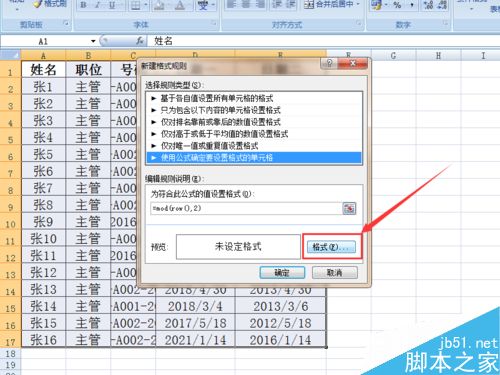The height and width of the screenshot is (375, 500).
Task: Open the borders dropdown arrow
Action: click(146, 5)
